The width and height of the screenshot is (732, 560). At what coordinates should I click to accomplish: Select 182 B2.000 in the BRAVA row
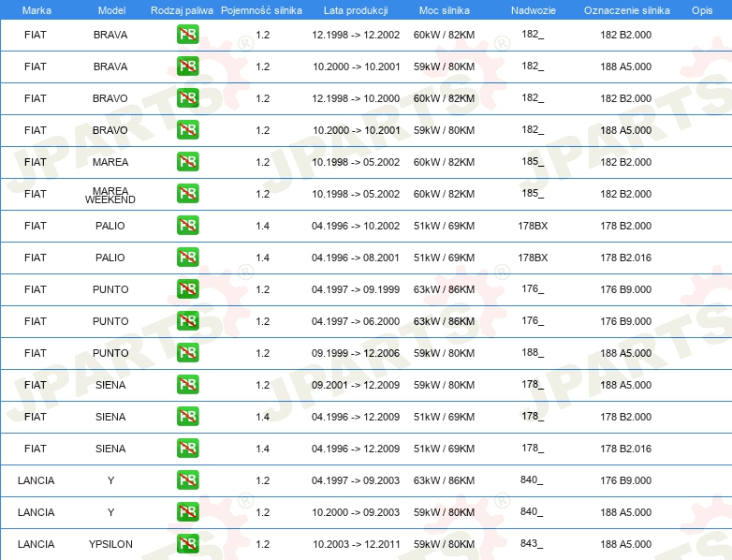click(x=625, y=35)
